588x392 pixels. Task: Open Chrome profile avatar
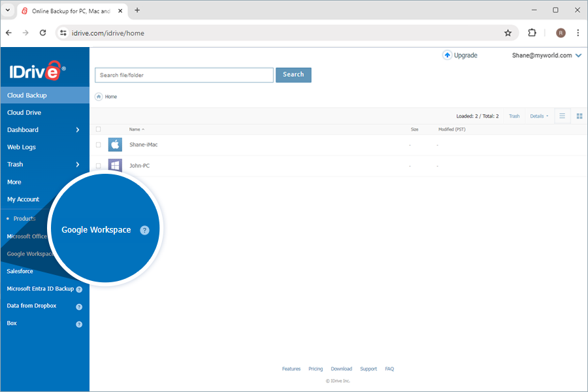(x=561, y=33)
